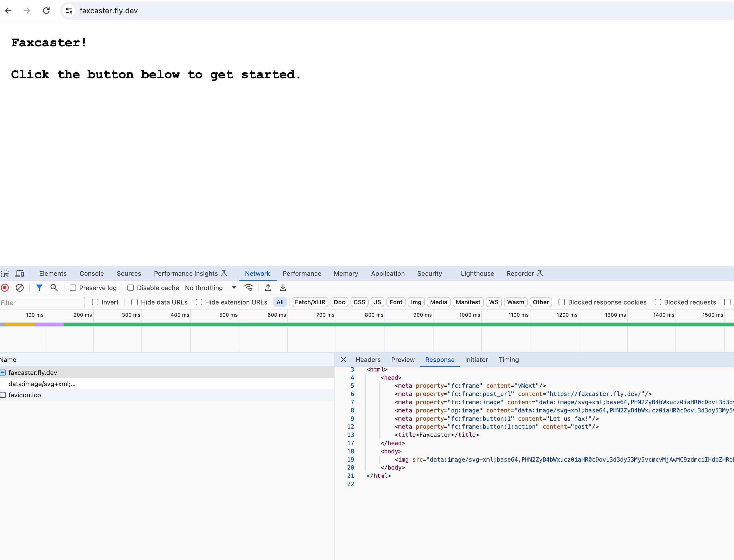Viewport: 734px width, 560px height.
Task: Select the Response tab
Action: point(440,359)
